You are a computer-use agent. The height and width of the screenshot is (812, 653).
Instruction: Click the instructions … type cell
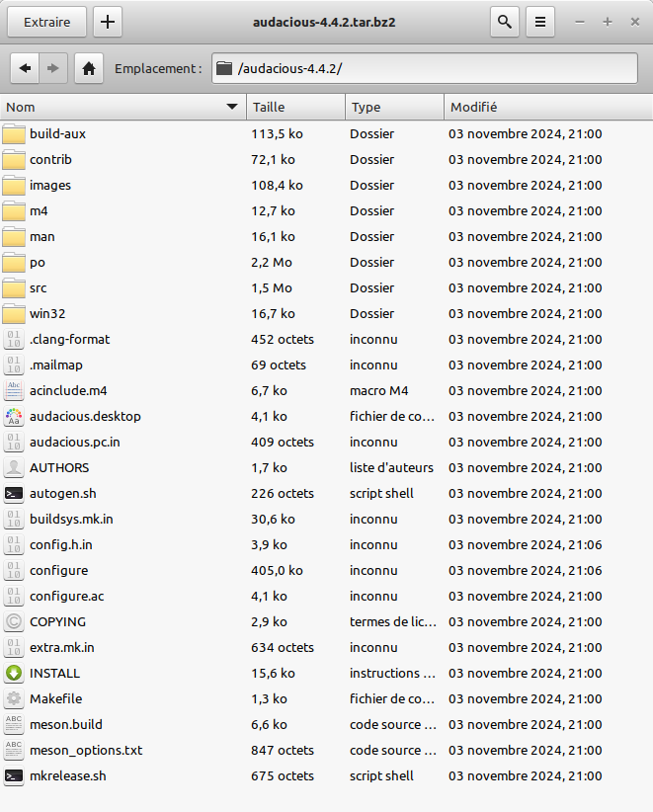tap(392, 674)
